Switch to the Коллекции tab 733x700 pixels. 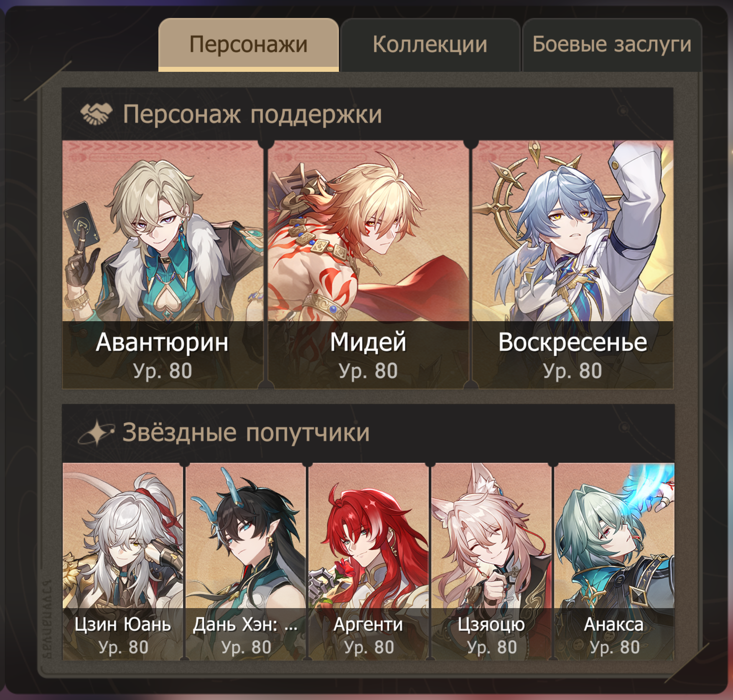click(430, 45)
